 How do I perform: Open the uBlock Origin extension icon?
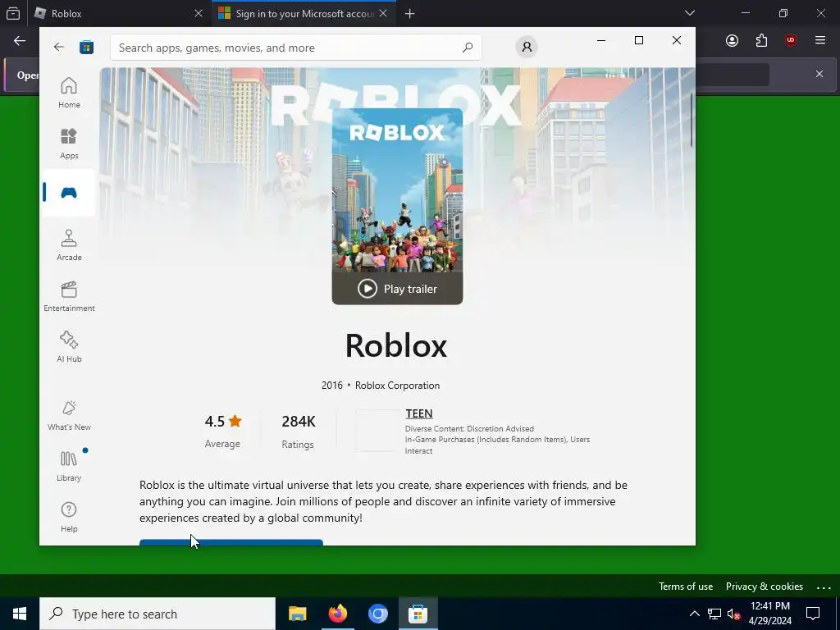click(791, 41)
